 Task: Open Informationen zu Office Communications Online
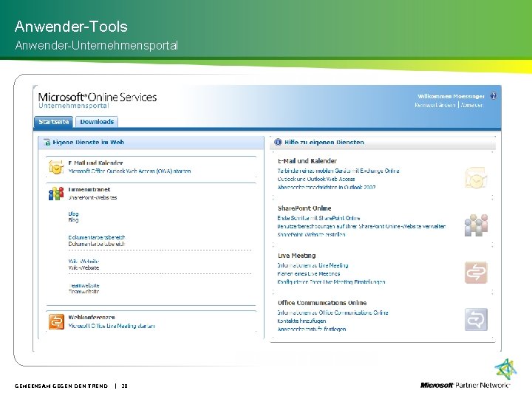click(x=332, y=312)
